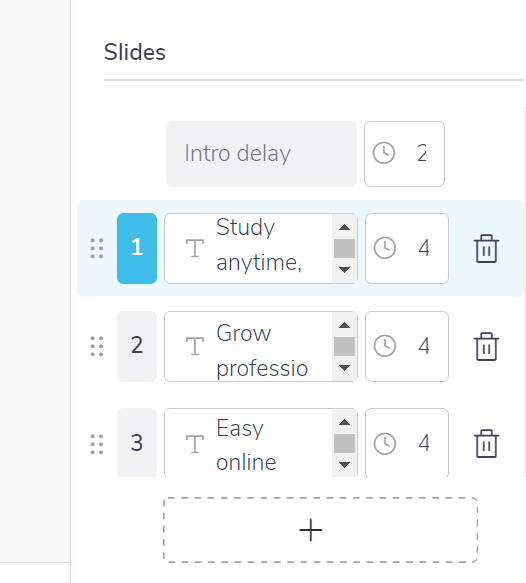Click the slide 1 duration field showing 4
526x583 pixels.
407,248
